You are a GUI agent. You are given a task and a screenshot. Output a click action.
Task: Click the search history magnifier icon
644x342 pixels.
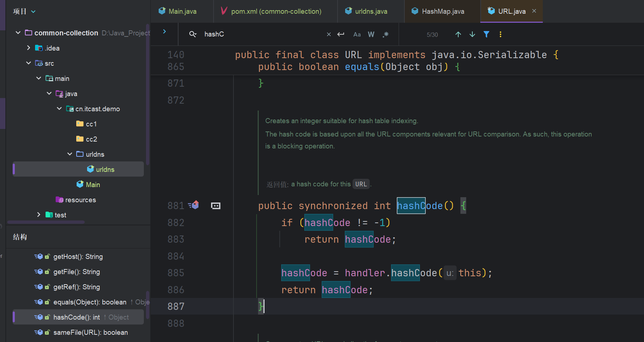[x=193, y=34]
